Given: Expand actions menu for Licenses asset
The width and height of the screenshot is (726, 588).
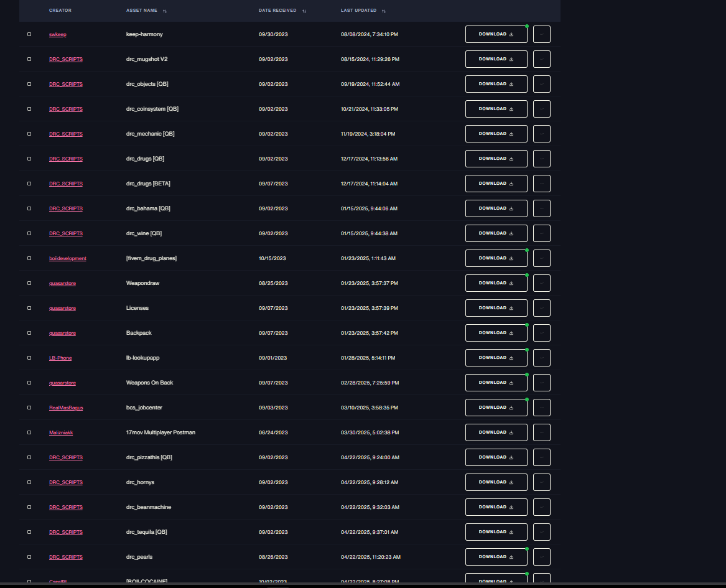Looking at the screenshot, I should (542, 308).
